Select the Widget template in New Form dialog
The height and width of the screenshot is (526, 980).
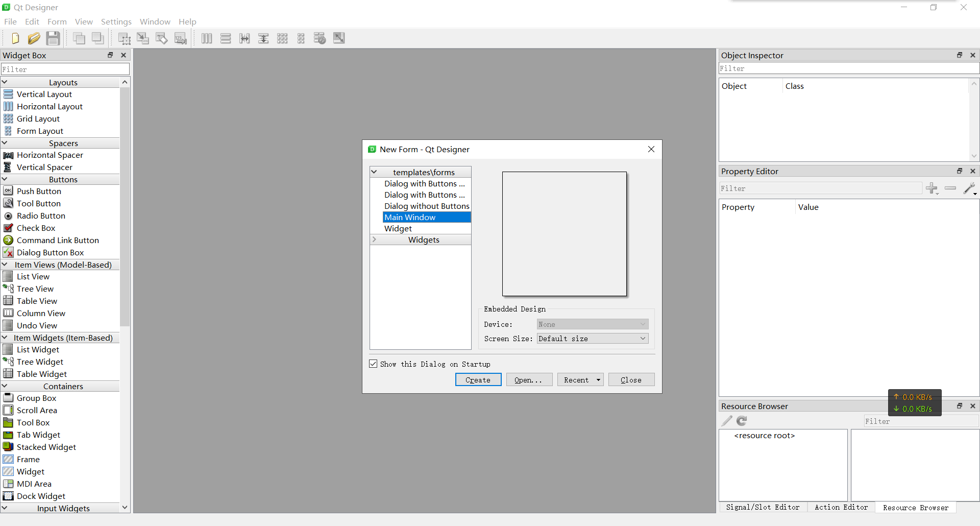pyautogui.click(x=427, y=228)
